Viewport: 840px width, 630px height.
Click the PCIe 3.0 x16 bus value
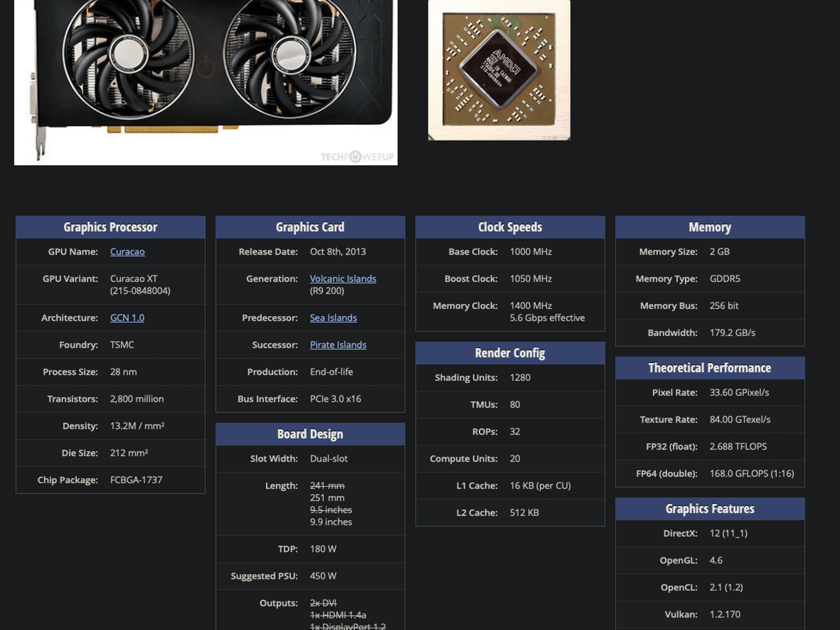[336, 399]
